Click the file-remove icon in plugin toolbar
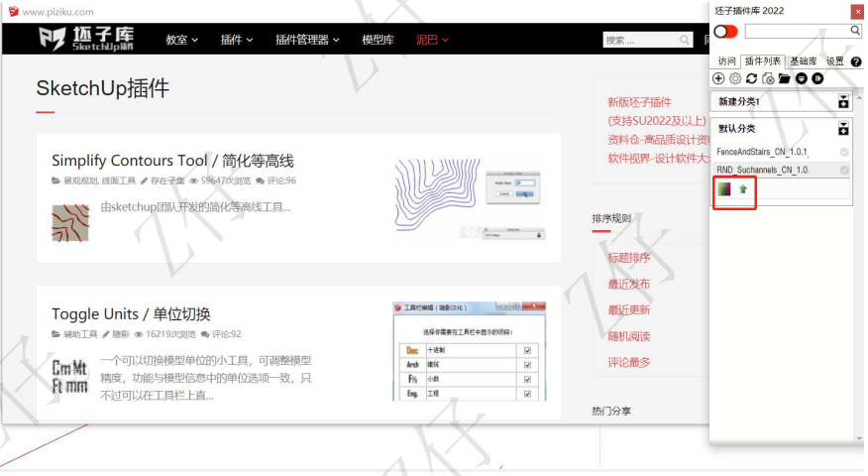The image size is (868, 476). click(x=768, y=78)
